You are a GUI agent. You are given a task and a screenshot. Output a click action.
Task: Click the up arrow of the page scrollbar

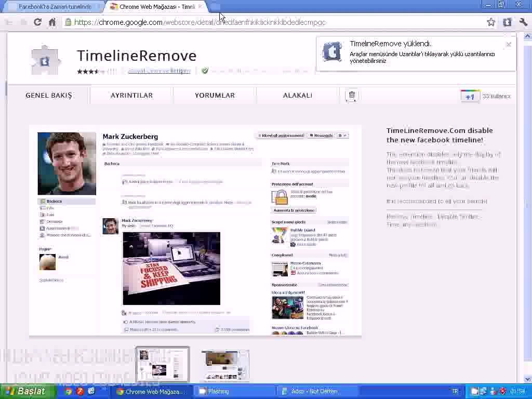528,36
